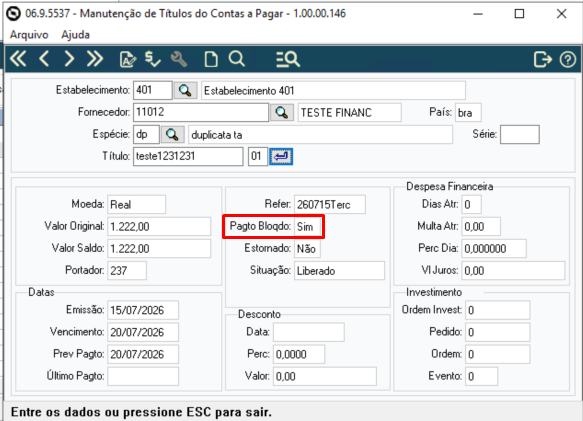The height and width of the screenshot is (421, 583).
Task: Minimize the Manutenção de Títulos window
Action: [478, 14]
